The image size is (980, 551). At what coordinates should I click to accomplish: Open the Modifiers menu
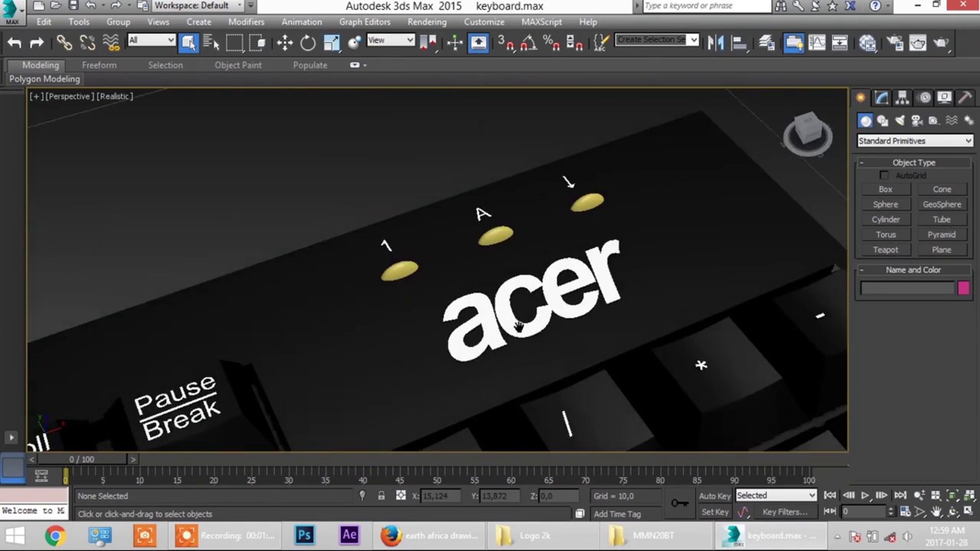point(246,21)
